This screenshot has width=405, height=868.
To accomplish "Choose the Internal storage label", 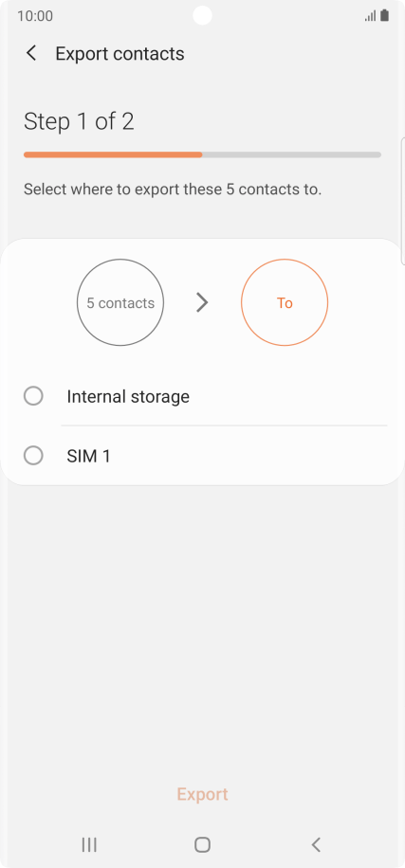I will click(x=128, y=396).
